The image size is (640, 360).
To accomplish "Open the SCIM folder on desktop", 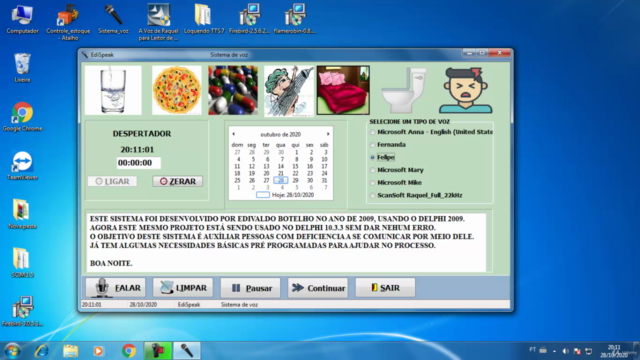I will [x=22, y=262].
